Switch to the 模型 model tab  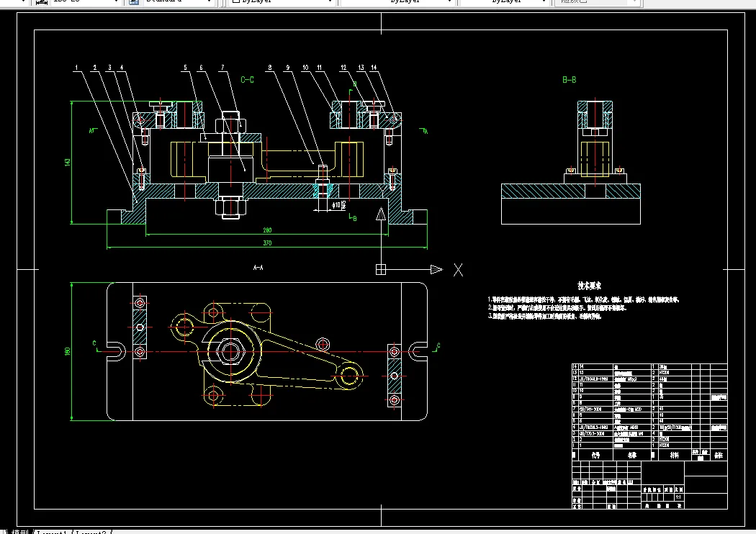click(x=21, y=532)
